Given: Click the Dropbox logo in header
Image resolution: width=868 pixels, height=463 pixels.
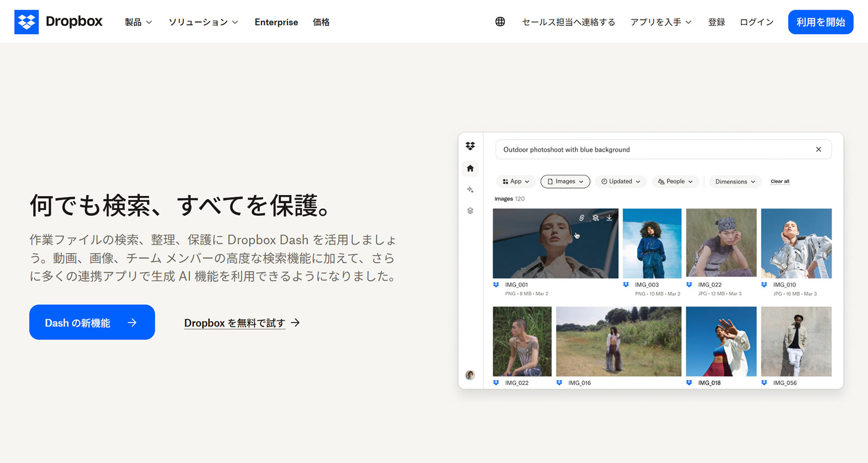Looking at the screenshot, I should (x=58, y=22).
